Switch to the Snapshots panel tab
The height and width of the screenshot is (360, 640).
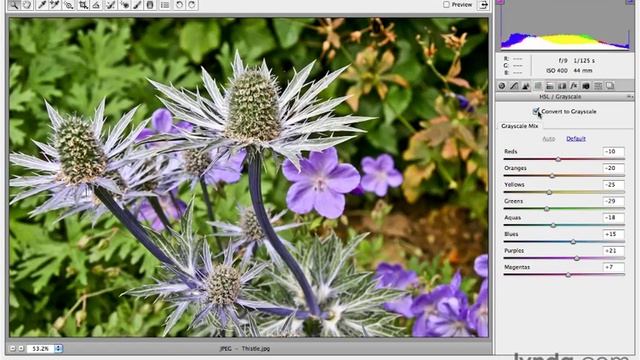coord(610,86)
